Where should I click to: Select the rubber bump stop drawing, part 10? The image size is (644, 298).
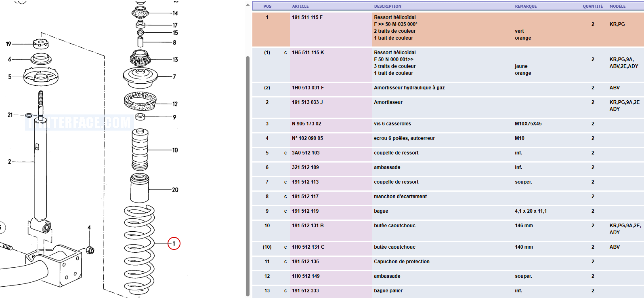pos(140,150)
